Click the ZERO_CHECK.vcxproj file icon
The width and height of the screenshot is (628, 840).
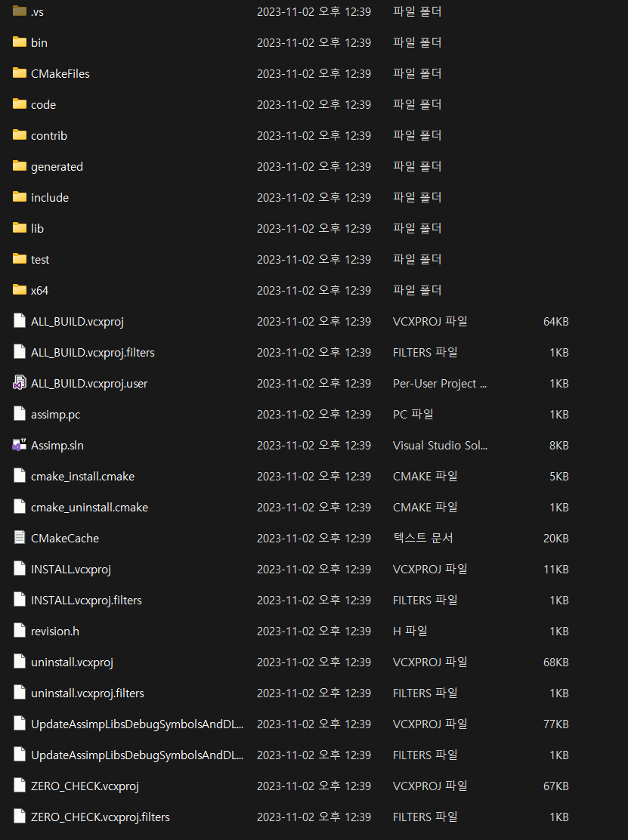[x=20, y=786]
